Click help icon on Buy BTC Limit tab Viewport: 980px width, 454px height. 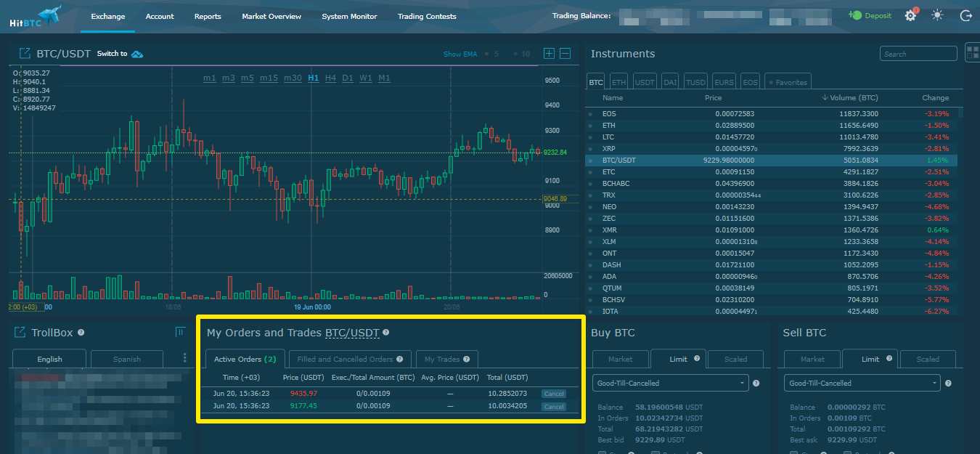tap(695, 359)
